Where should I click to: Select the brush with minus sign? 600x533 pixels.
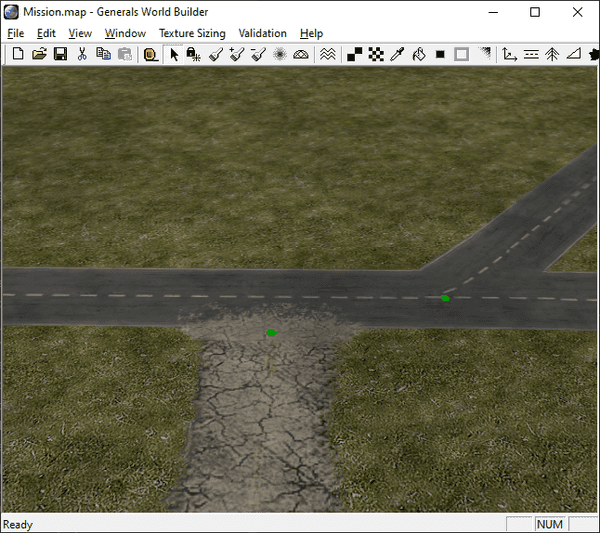258,54
